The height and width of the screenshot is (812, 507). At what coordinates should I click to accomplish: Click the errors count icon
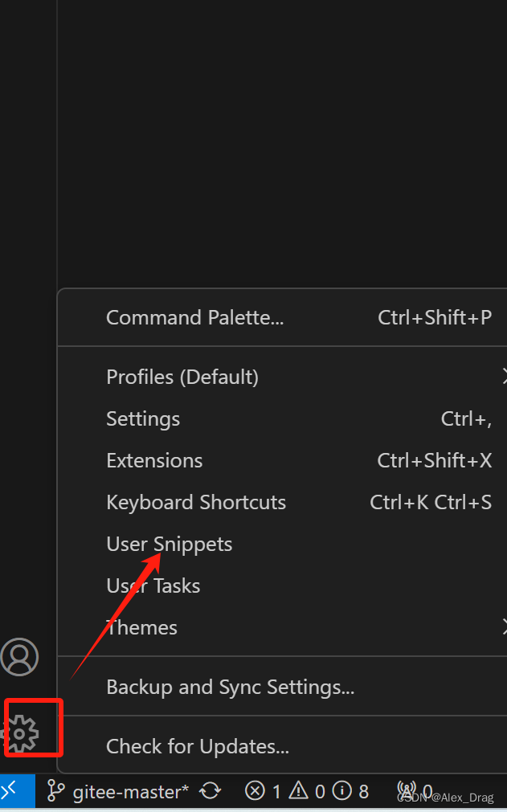coord(256,792)
